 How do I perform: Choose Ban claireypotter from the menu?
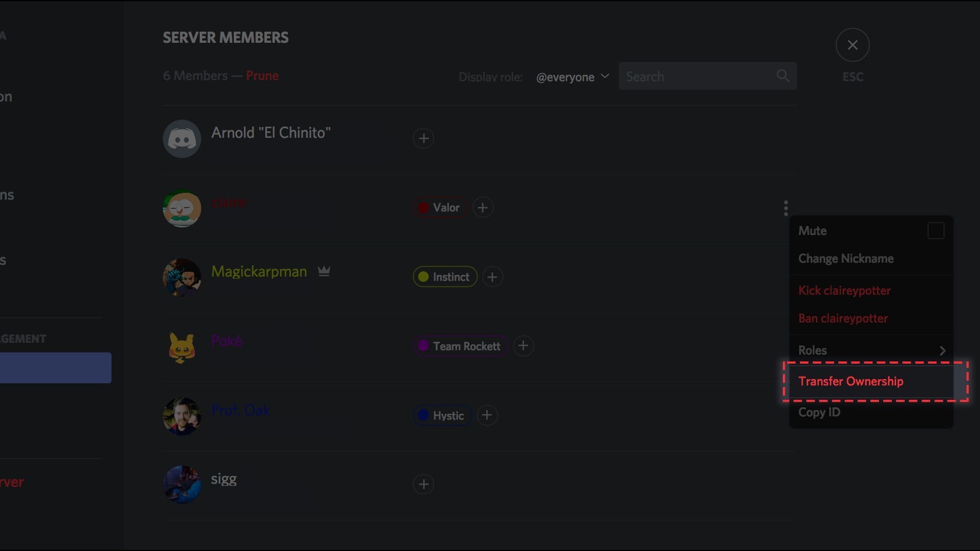pos(842,318)
